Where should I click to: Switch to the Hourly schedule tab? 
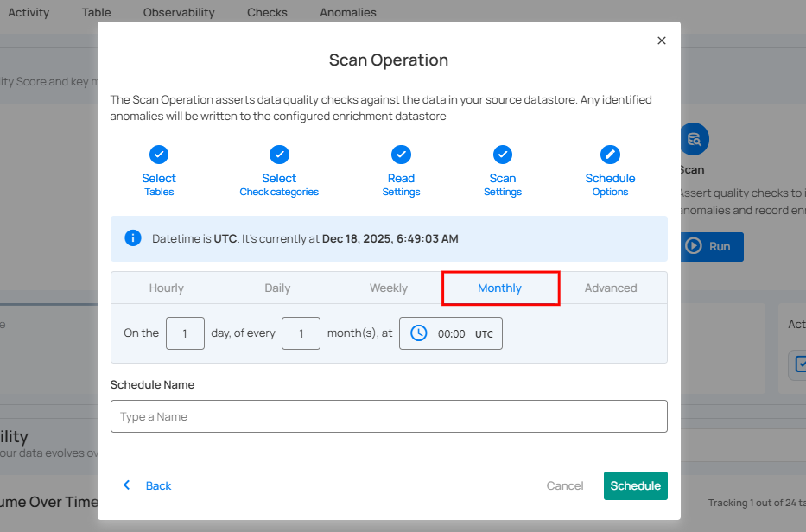click(x=167, y=288)
